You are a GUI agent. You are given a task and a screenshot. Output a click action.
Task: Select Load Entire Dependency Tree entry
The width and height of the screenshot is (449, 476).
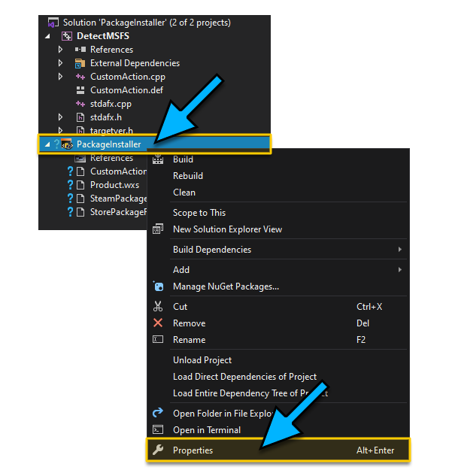pyautogui.click(x=250, y=393)
